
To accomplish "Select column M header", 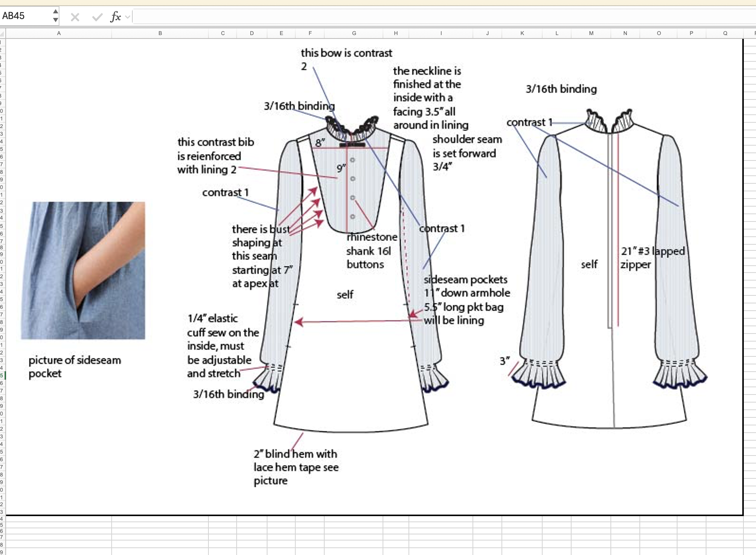I will click(591, 34).
